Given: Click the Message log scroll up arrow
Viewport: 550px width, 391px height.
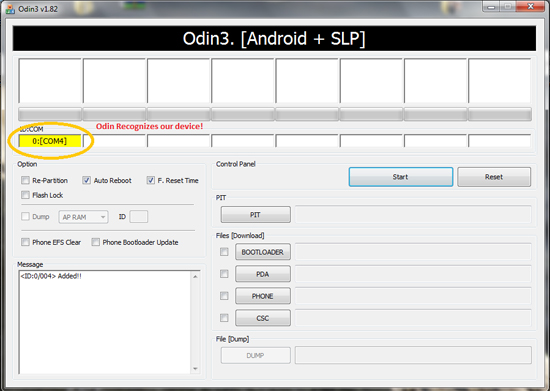Looking at the screenshot, I should tap(195, 277).
